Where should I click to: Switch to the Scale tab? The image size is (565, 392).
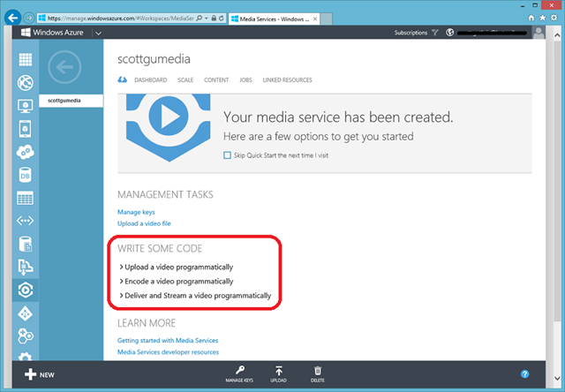[x=185, y=80]
